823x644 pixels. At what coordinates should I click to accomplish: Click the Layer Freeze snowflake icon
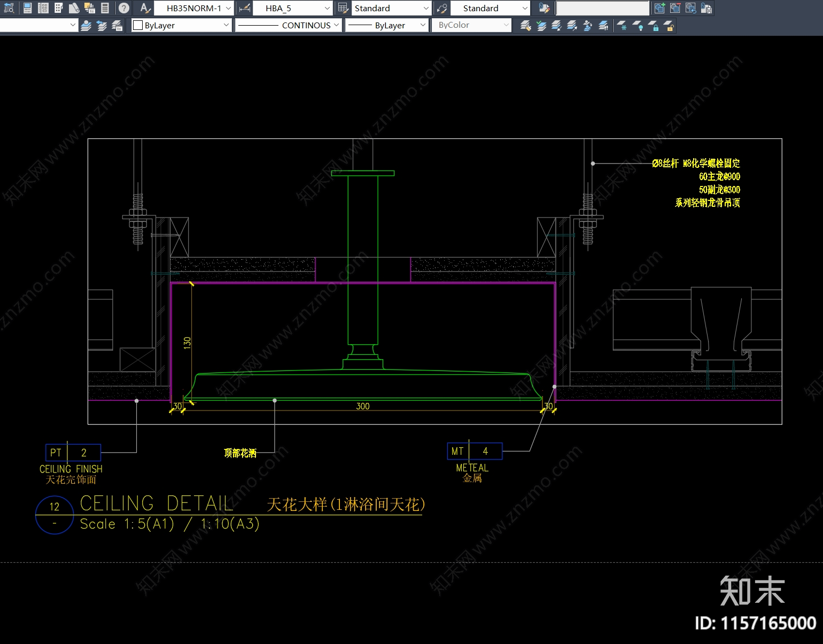(x=622, y=25)
